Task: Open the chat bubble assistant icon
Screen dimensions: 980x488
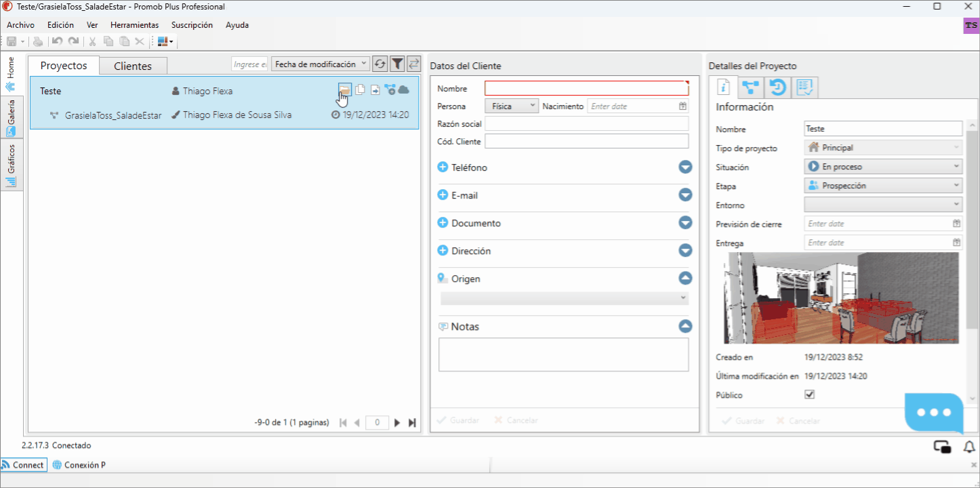Action: (x=934, y=413)
